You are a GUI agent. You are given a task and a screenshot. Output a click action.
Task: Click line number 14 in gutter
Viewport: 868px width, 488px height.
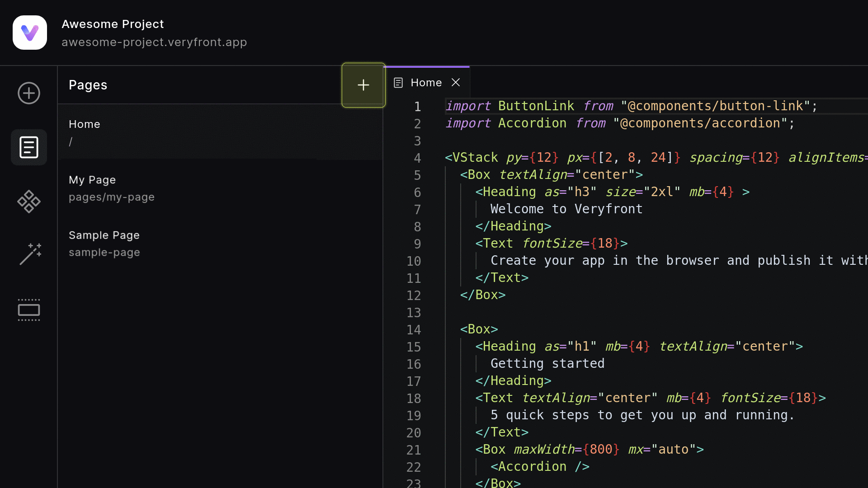(414, 330)
